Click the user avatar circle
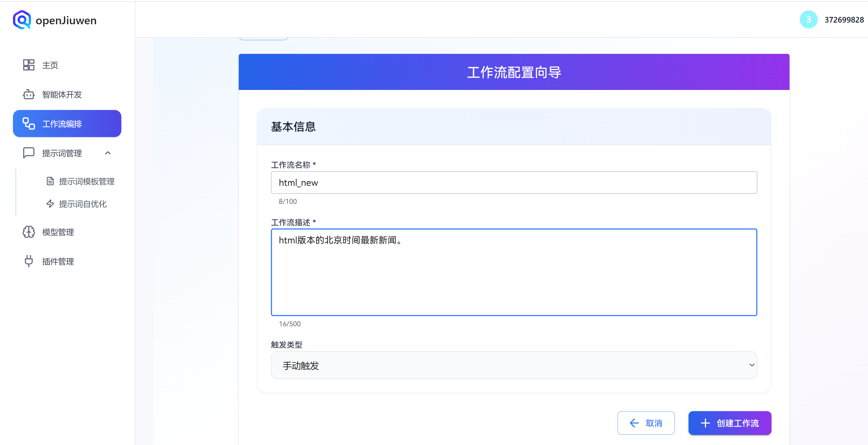Image resolution: width=868 pixels, height=445 pixels. (808, 20)
